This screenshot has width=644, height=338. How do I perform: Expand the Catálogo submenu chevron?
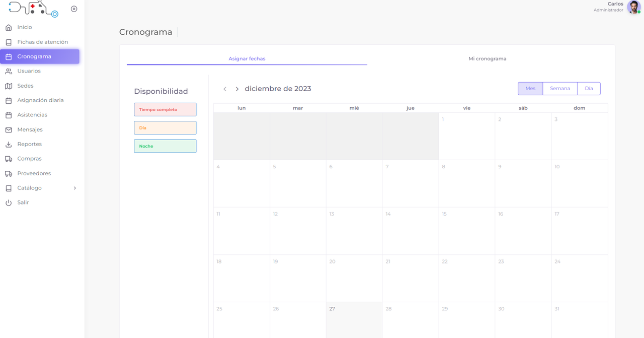point(75,188)
